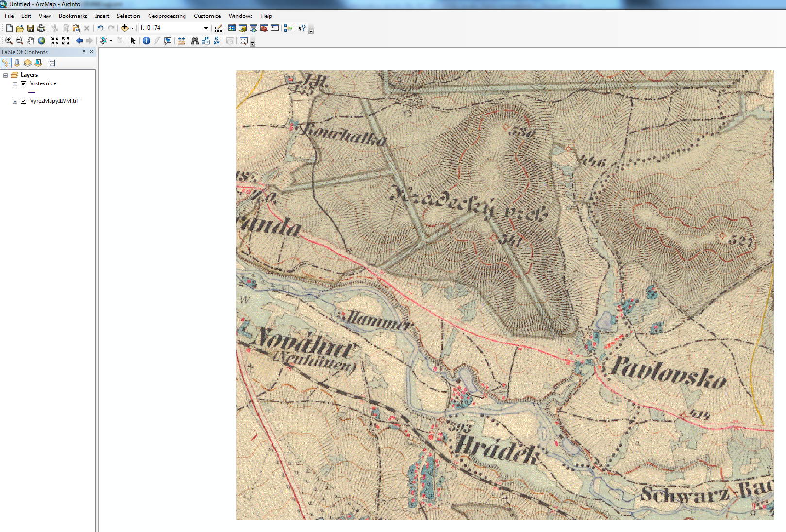Open the Selection menu
The width and height of the screenshot is (786, 532).
click(x=128, y=16)
